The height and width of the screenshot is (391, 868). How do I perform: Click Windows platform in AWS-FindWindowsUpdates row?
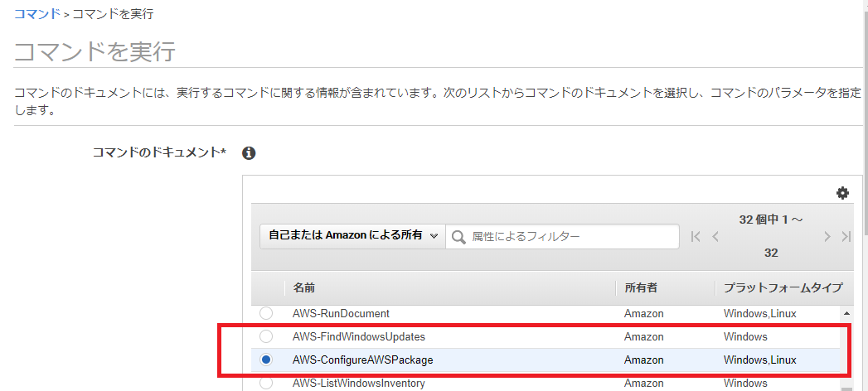point(745,336)
